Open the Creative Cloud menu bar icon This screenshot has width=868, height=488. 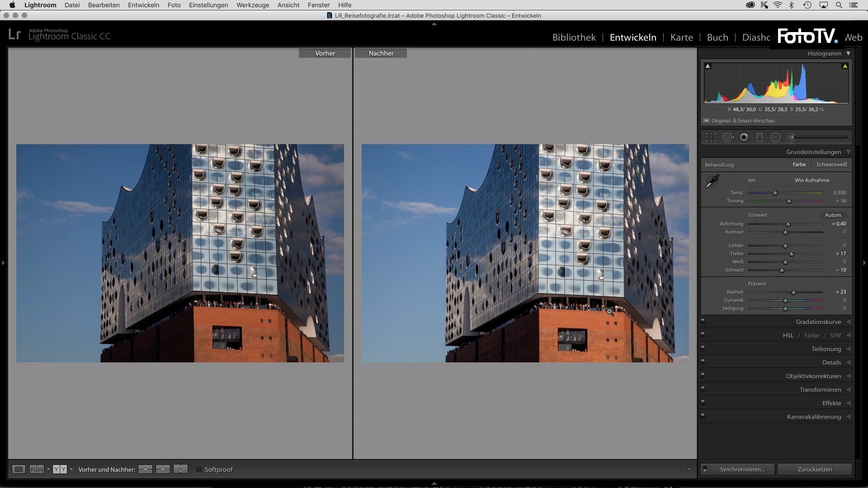pyautogui.click(x=750, y=5)
